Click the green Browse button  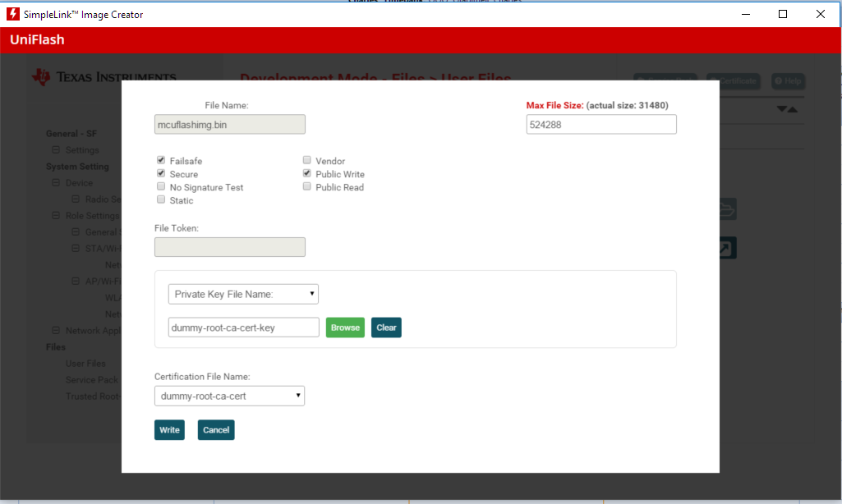pyautogui.click(x=345, y=328)
